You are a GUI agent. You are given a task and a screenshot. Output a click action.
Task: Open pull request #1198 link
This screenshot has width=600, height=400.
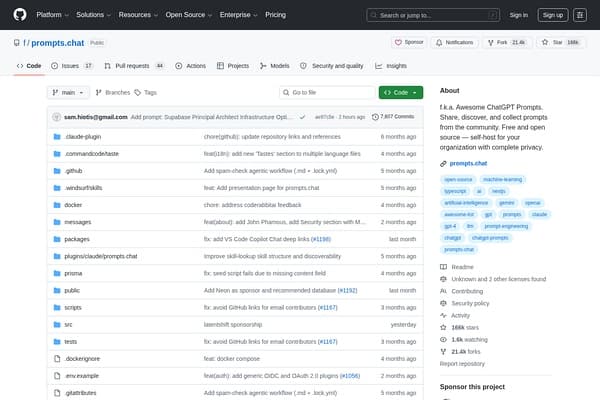pyautogui.click(x=321, y=239)
